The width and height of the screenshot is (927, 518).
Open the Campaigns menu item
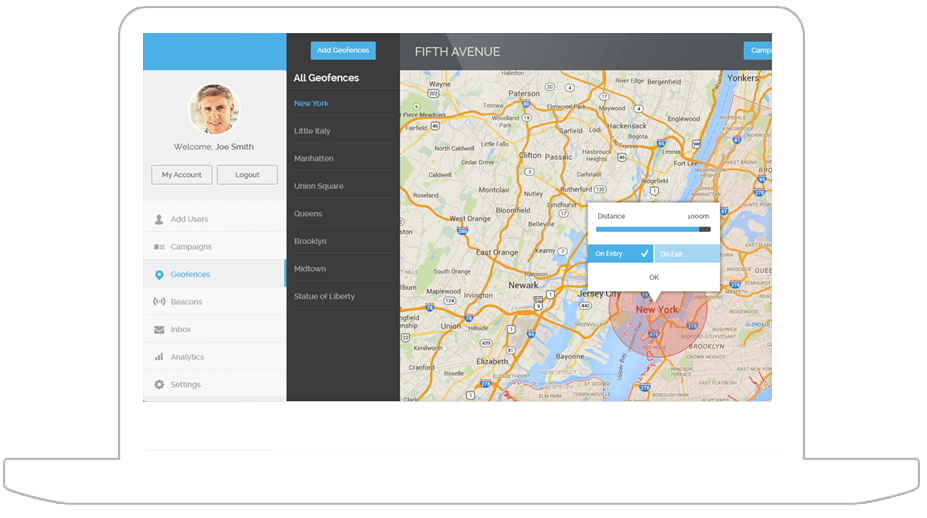(215, 247)
